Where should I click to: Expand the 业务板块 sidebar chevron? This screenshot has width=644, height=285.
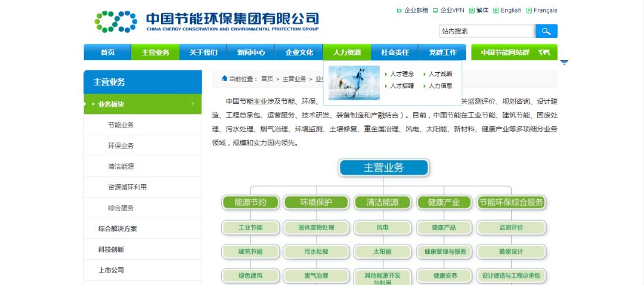(x=192, y=104)
